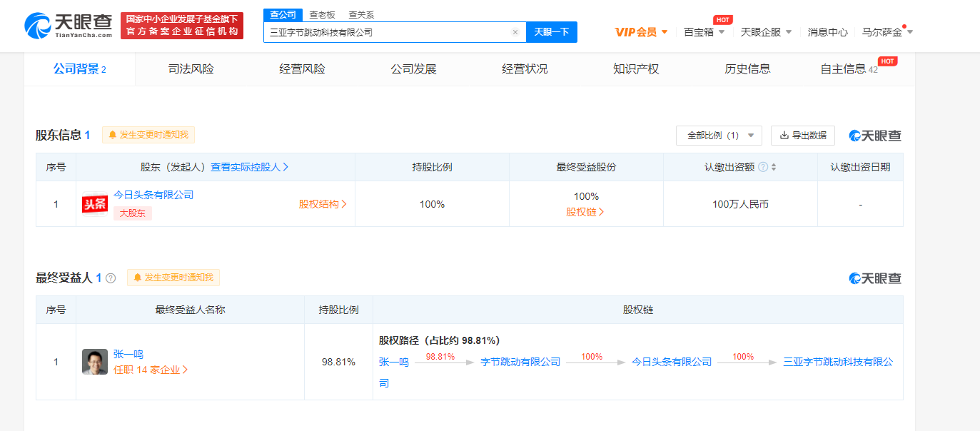Image resolution: width=980 pixels, height=431 pixels.
Task: Click the Toutiao company logo icon
Action: (x=95, y=204)
